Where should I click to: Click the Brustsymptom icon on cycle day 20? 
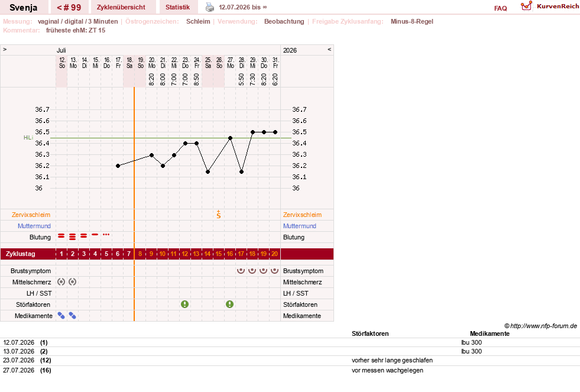274,270
